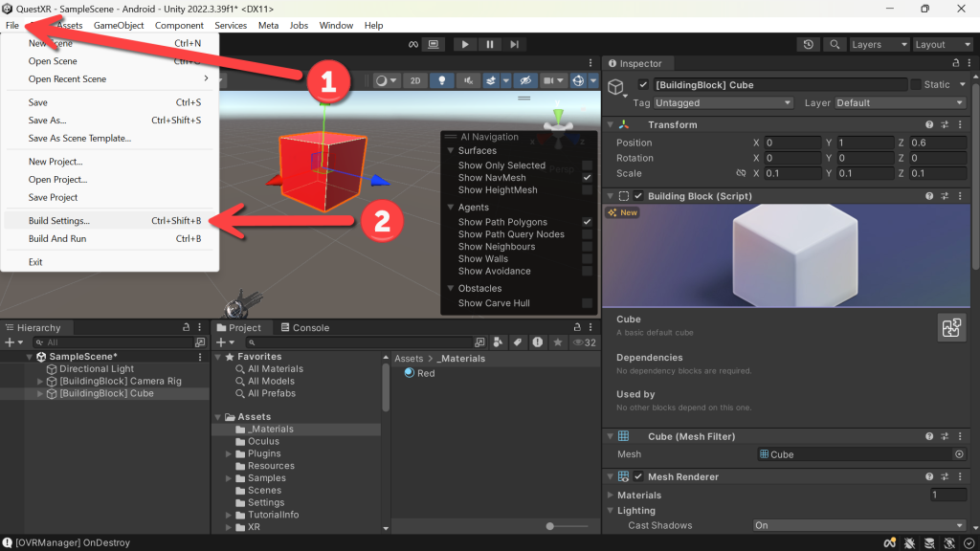The width and height of the screenshot is (980, 551).
Task: Click Search by Import Log Type icon
Action: click(x=538, y=342)
